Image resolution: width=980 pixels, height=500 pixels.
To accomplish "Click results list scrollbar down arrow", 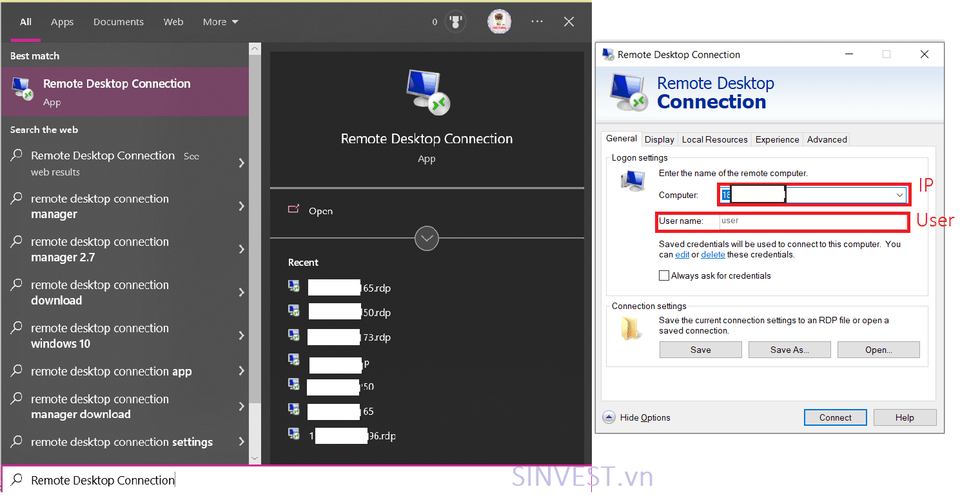I will coord(255,457).
